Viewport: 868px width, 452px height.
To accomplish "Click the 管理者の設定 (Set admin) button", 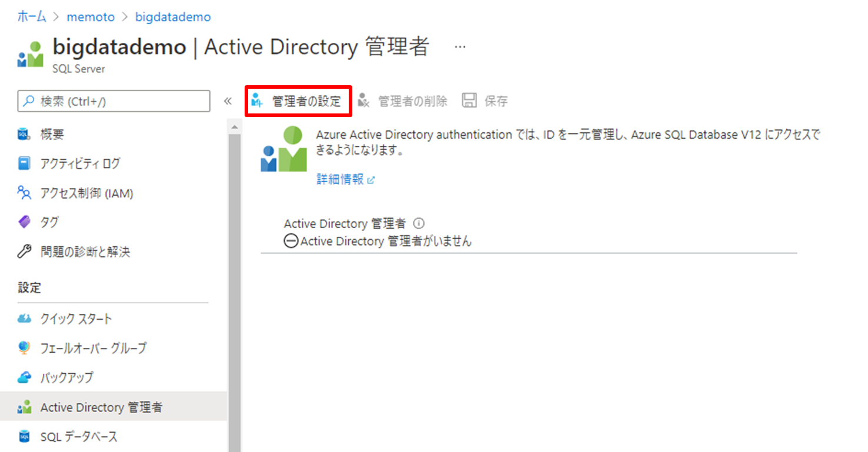I will (x=298, y=101).
